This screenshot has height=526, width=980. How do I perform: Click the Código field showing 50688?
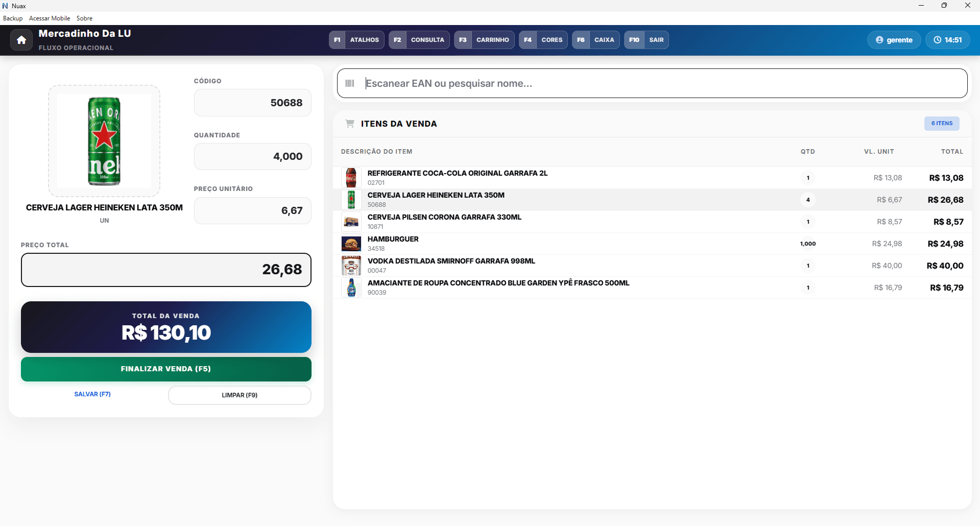pos(253,103)
